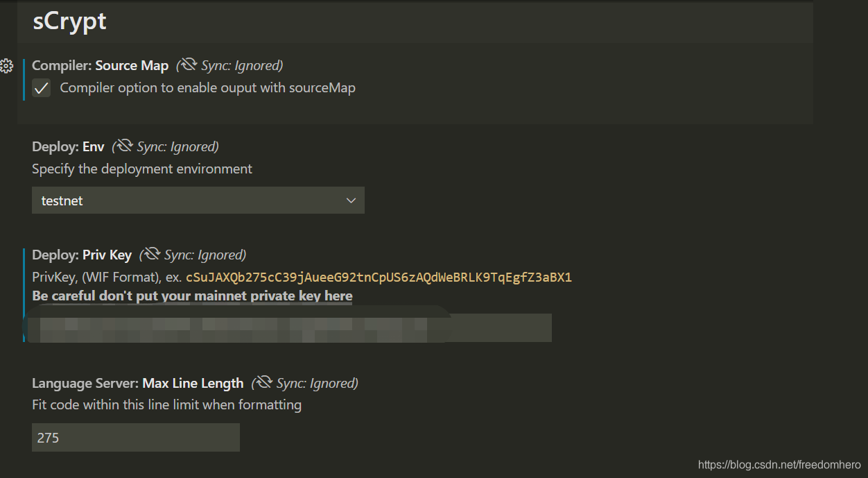Open the gear menu for Source Map setting

pyautogui.click(x=6, y=66)
